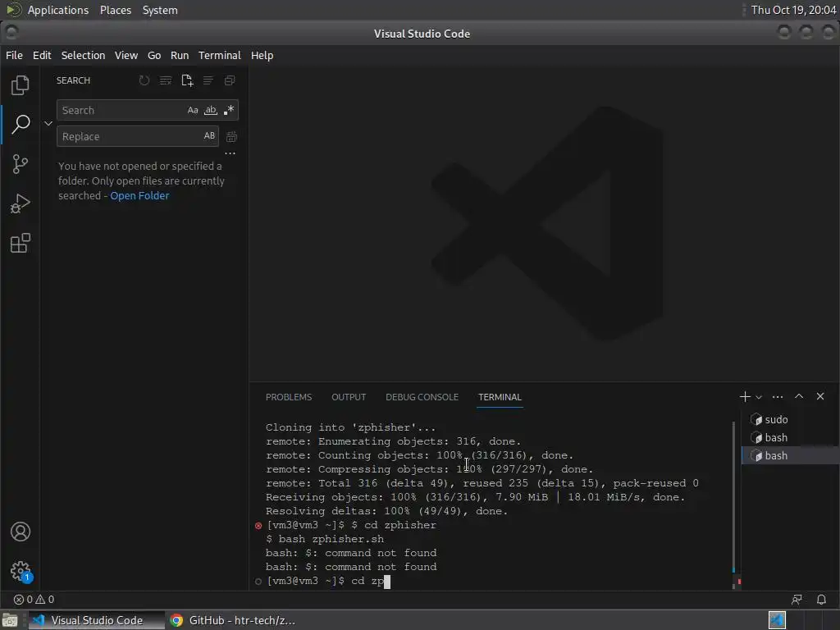The image size is (840, 630).
Task: Switch to the Output tab
Action: (349, 397)
